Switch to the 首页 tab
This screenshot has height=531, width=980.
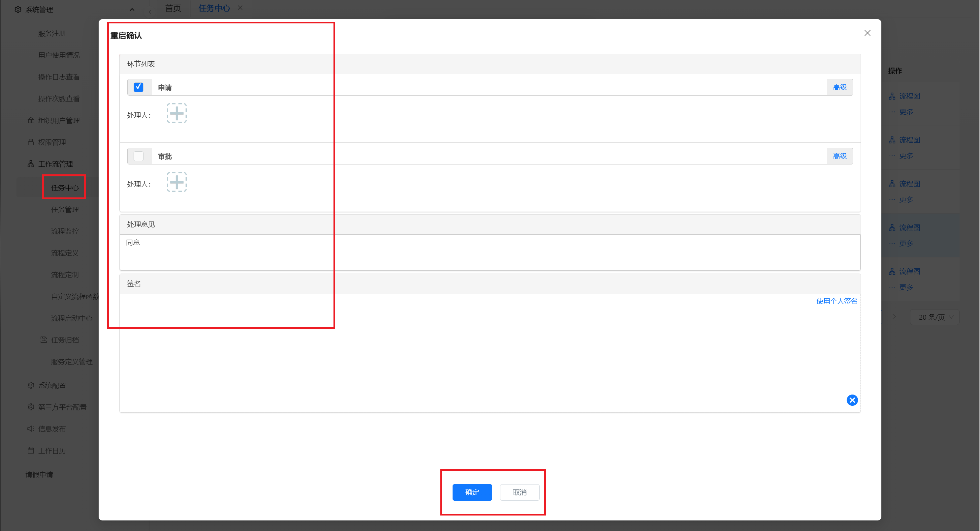click(x=173, y=8)
